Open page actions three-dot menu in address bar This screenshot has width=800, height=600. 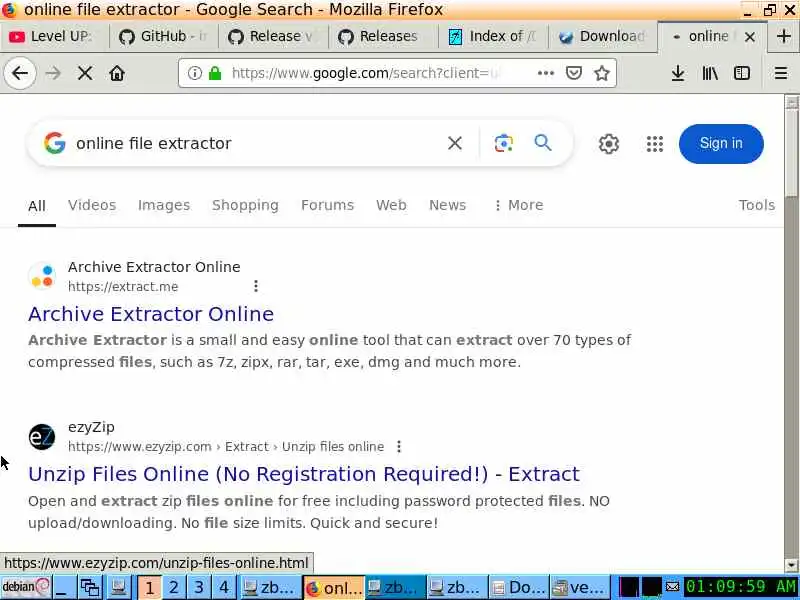(x=545, y=73)
